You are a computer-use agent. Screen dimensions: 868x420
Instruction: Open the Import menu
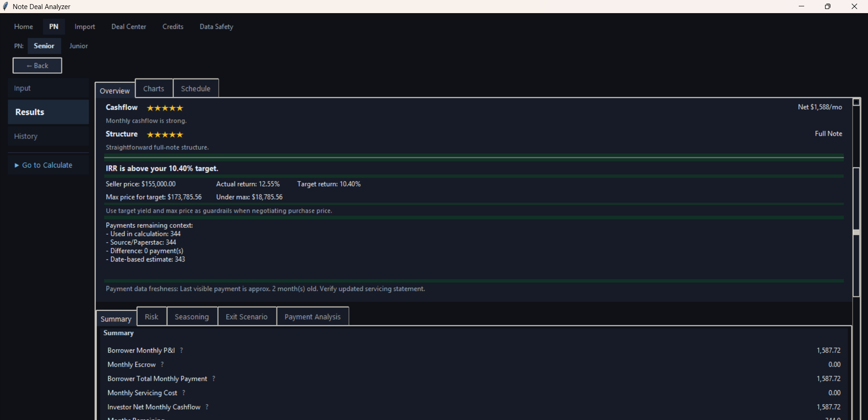pyautogui.click(x=85, y=27)
